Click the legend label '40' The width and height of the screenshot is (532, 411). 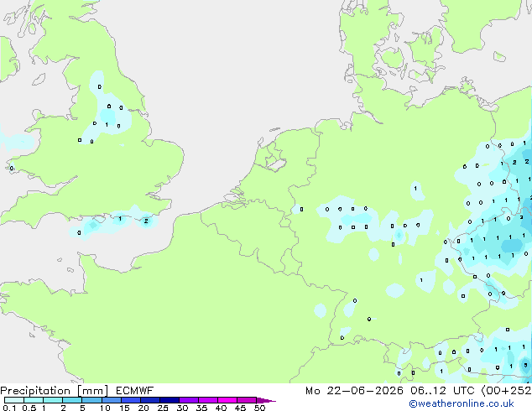click(x=221, y=408)
